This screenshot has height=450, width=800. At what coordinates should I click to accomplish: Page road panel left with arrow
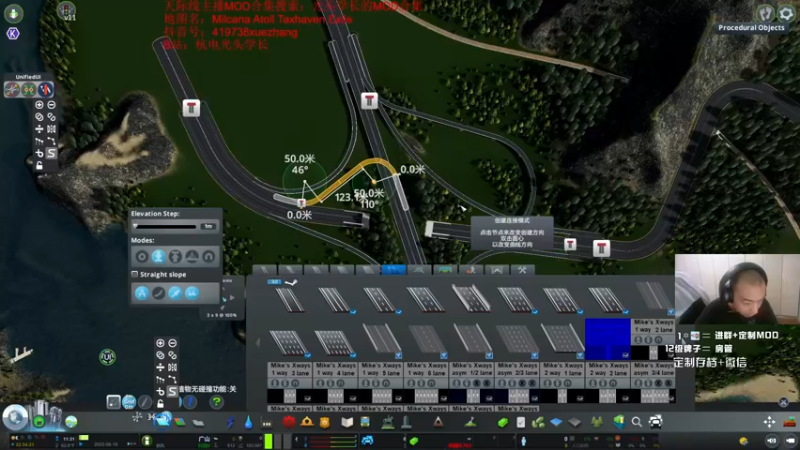pos(258,343)
